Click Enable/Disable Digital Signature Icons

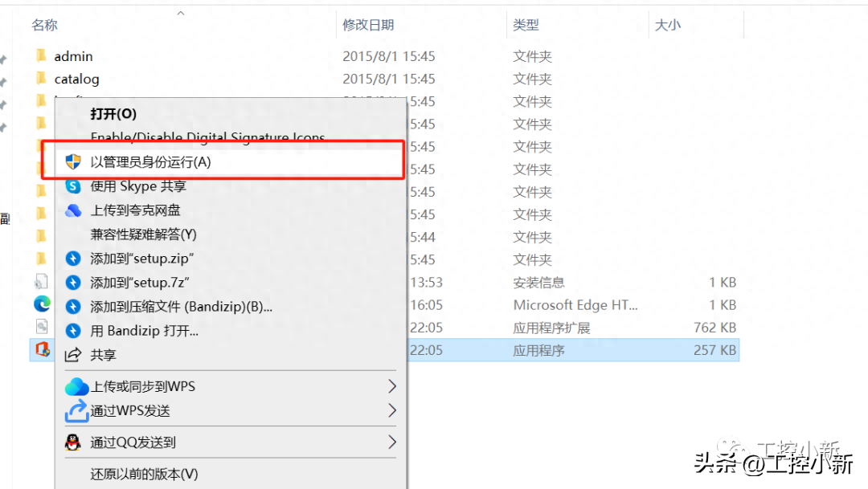click(x=207, y=137)
